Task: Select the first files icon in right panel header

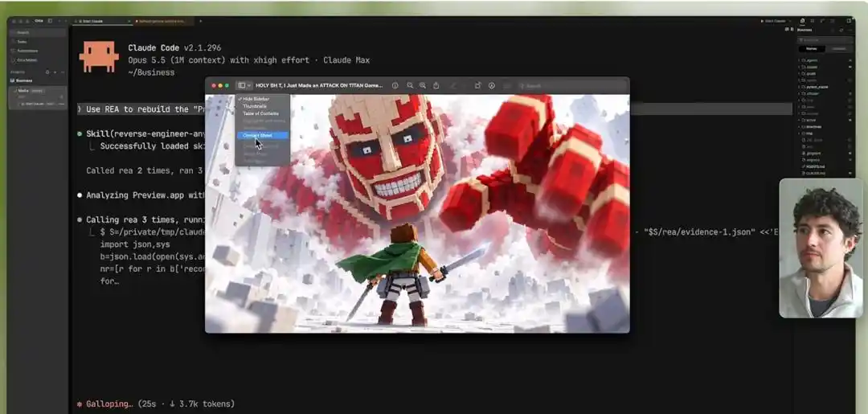Action: coord(803,20)
